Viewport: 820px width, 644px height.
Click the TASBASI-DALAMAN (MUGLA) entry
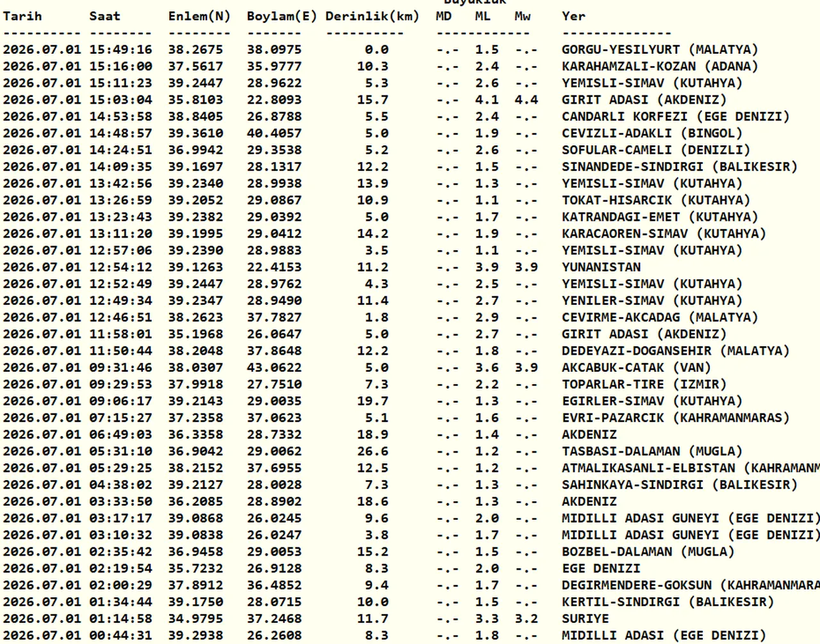652,451
